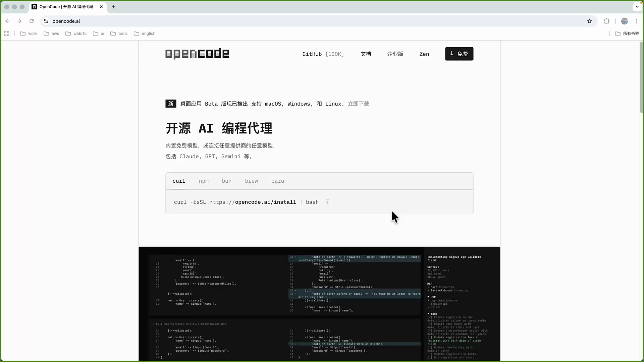Switch to the brew install tab
This screenshot has width=644, height=362.
point(252,181)
